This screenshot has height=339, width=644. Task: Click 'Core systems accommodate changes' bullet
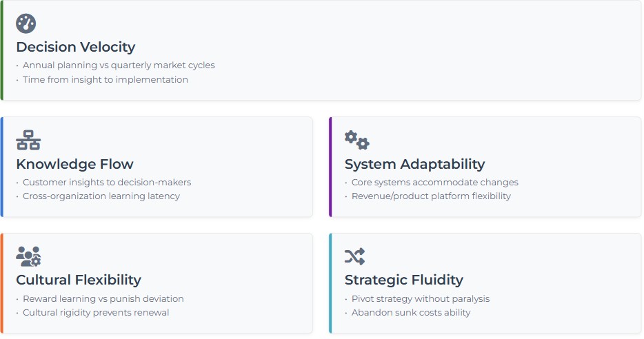(x=434, y=183)
